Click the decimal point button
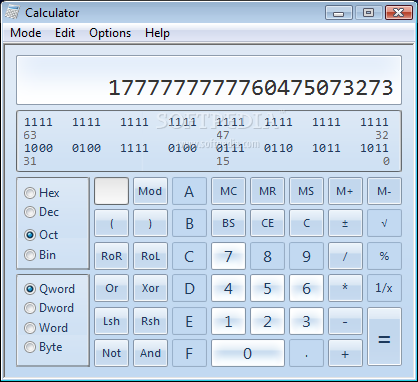418x382 pixels. coord(306,353)
